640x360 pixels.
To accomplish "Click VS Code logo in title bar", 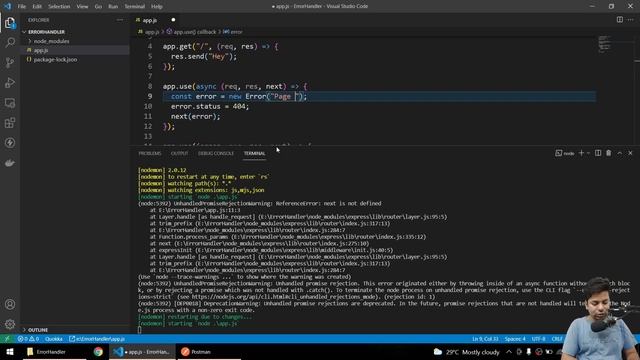I will 7,6.
